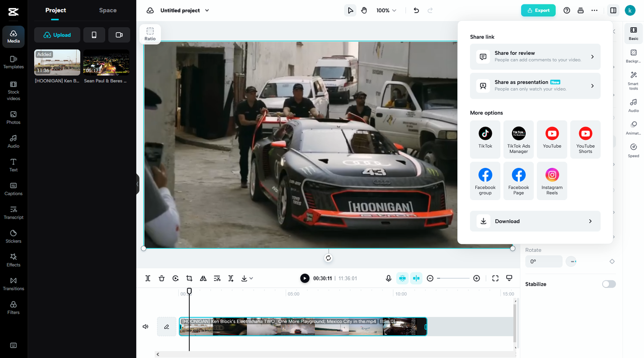Zoom in the timeline with plus icon
This screenshot has height=358, width=644.
pos(476,278)
